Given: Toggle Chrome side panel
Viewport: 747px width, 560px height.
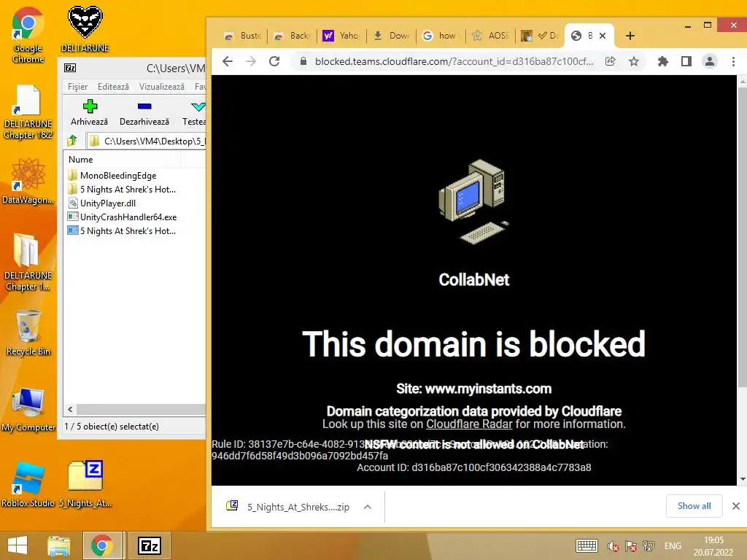Looking at the screenshot, I should point(686,61).
